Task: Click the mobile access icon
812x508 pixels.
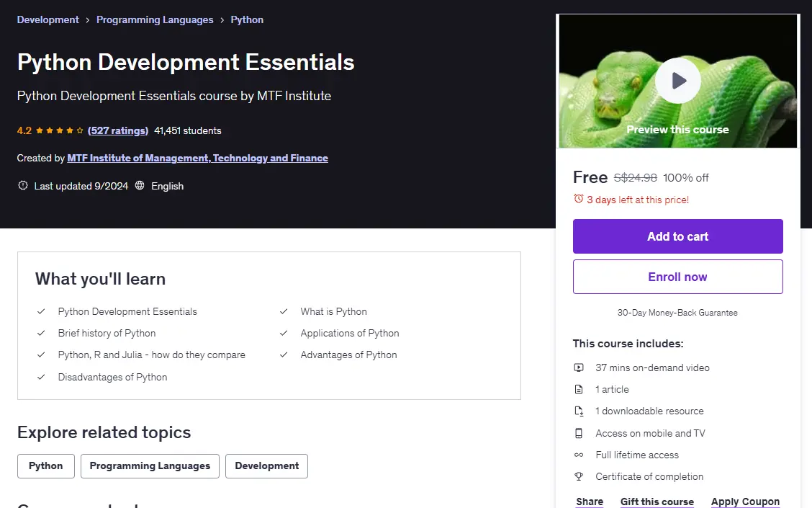Action: (x=579, y=433)
